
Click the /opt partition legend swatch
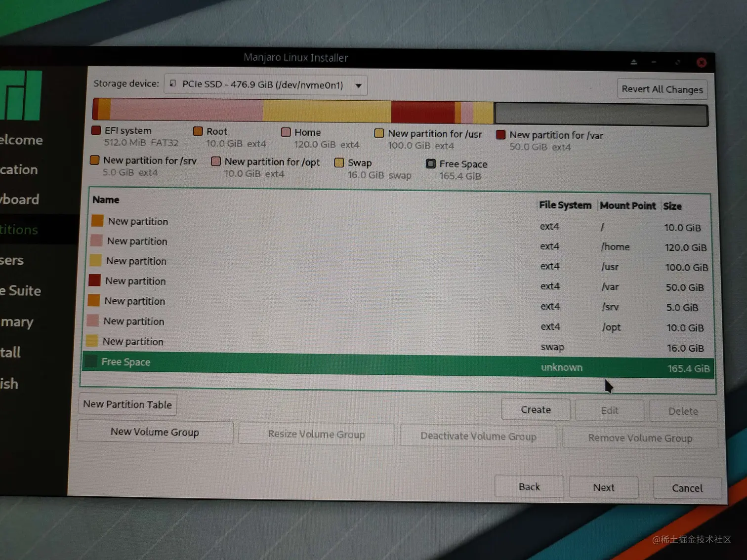click(215, 161)
